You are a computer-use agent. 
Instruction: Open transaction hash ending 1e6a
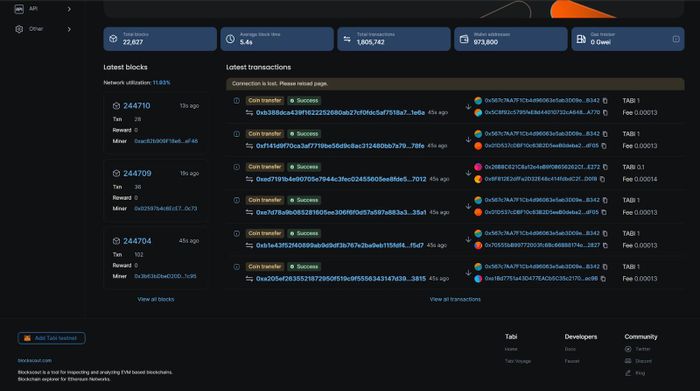coord(340,112)
